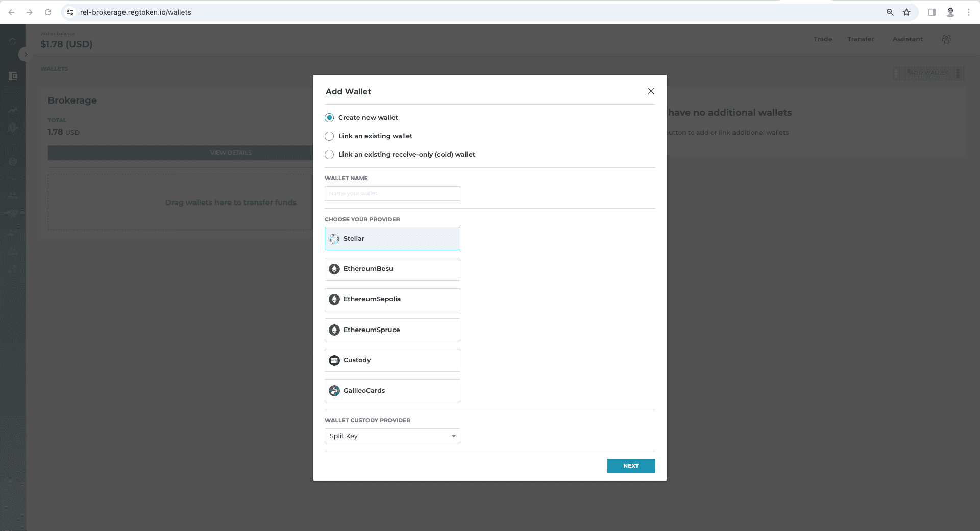The width and height of the screenshot is (980, 531).
Task: Click the Brokerage wallet title
Action: [x=72, y=100]
